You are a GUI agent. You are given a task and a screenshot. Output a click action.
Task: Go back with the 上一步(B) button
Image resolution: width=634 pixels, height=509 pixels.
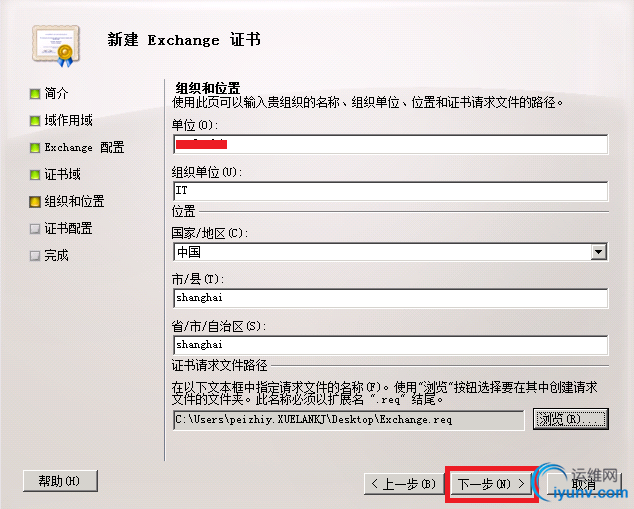coord(403,484)
